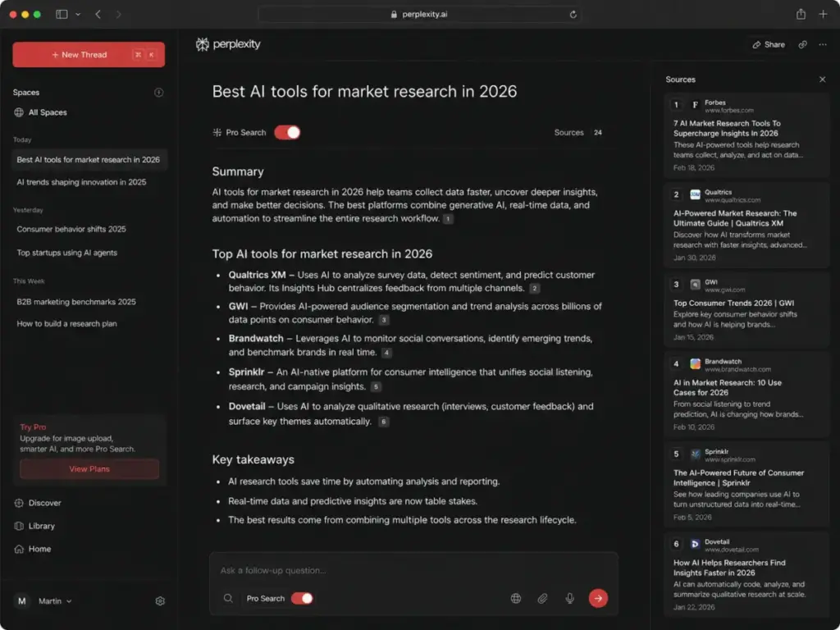The width and height of the screenshot is (840, 630).
Task: Click Safari share icon in toolbar
Action: coord(801,14)
